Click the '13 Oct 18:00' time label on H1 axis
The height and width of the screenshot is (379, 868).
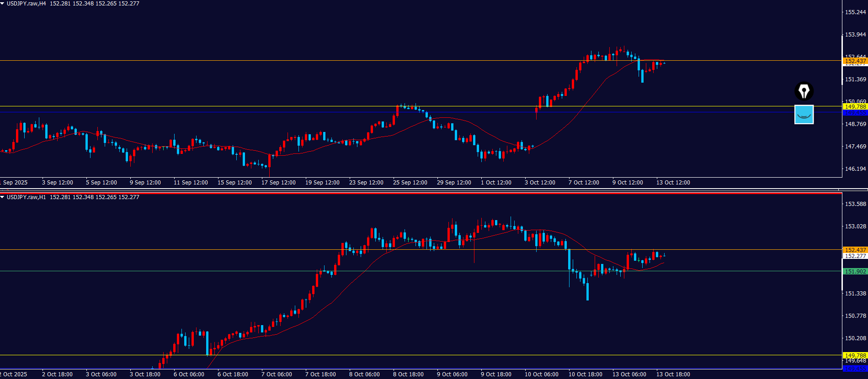pos(673,374)
